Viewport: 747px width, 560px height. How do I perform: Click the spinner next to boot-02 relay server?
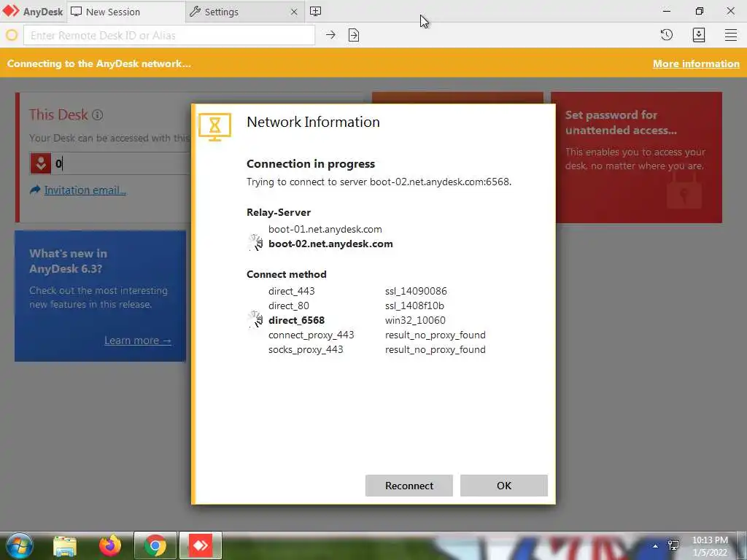click(x=255, y=243)
